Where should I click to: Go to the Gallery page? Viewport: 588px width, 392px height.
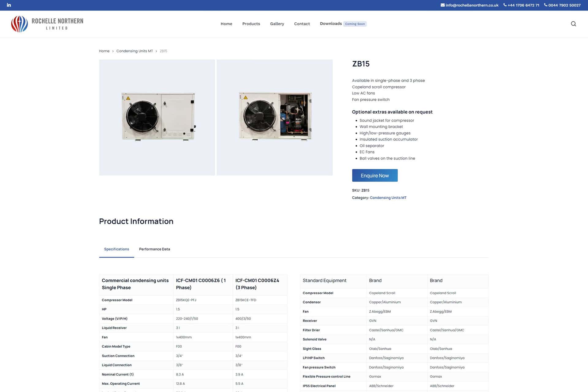click(277, 24)
